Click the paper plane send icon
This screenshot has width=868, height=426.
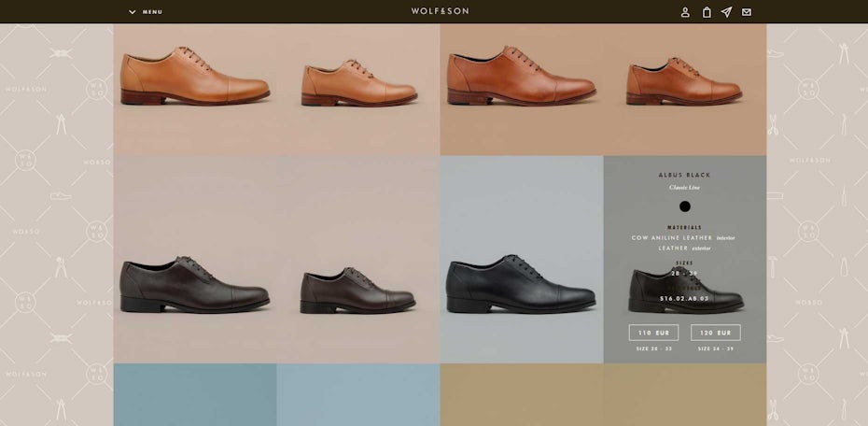[726, 12]
